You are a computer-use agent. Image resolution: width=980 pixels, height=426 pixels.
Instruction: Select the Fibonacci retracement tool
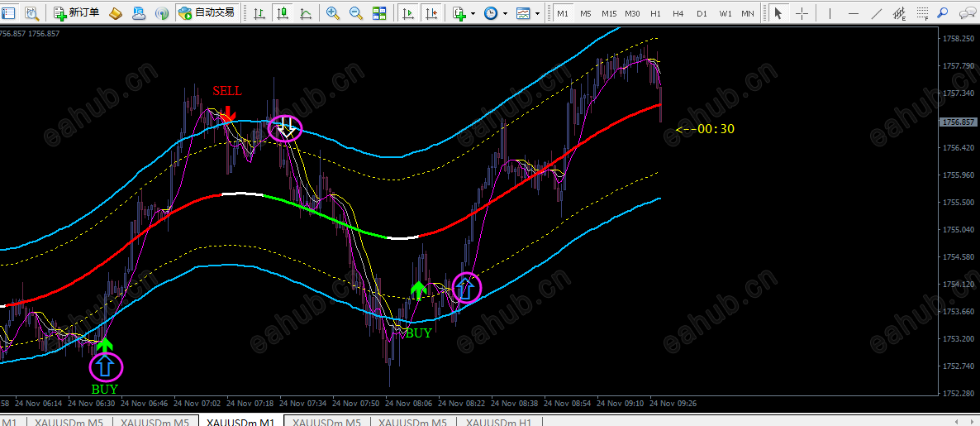pyautogui.click(x=921, y=12)
